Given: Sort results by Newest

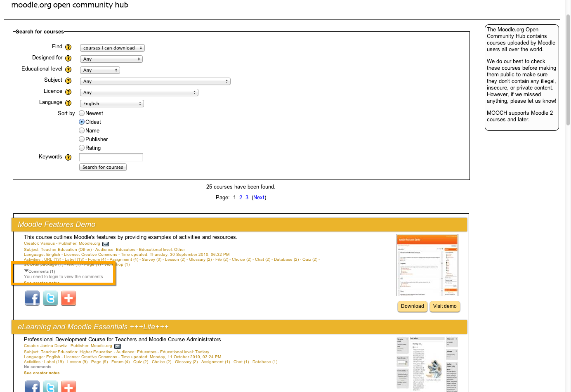Looking at the screenshot, I should (x=82, y=113).
